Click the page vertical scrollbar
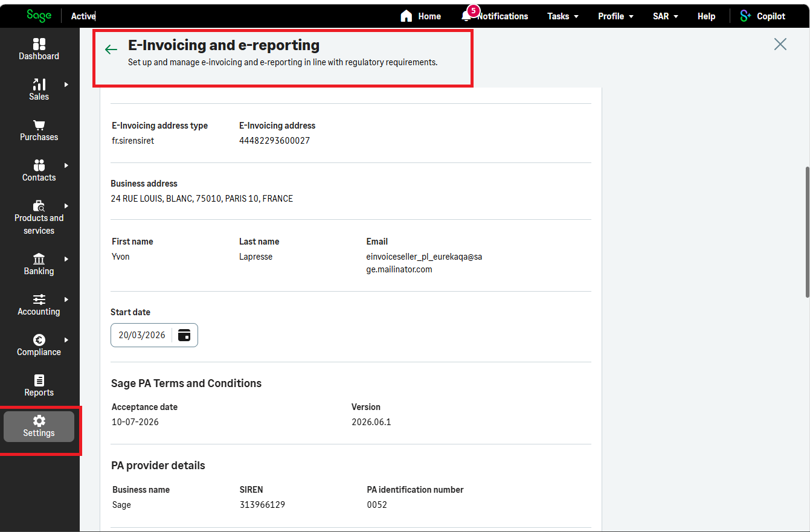Image resolution: width=810 pixels, height=532 pixels. (807, 231)
